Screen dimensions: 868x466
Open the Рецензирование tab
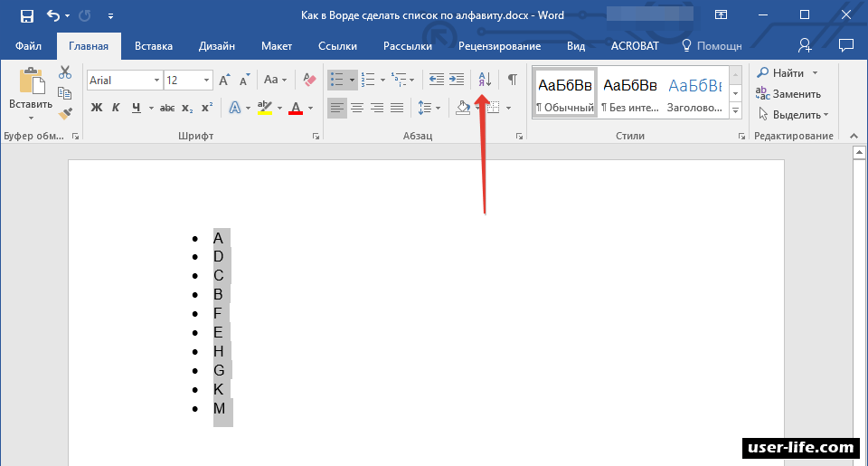coord(499,46)
